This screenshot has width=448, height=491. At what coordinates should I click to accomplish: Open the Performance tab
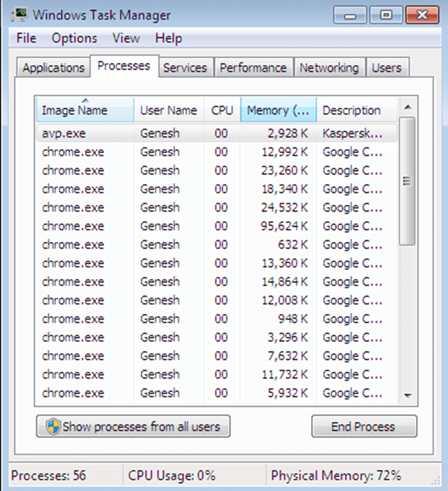(x=253, y=67)
